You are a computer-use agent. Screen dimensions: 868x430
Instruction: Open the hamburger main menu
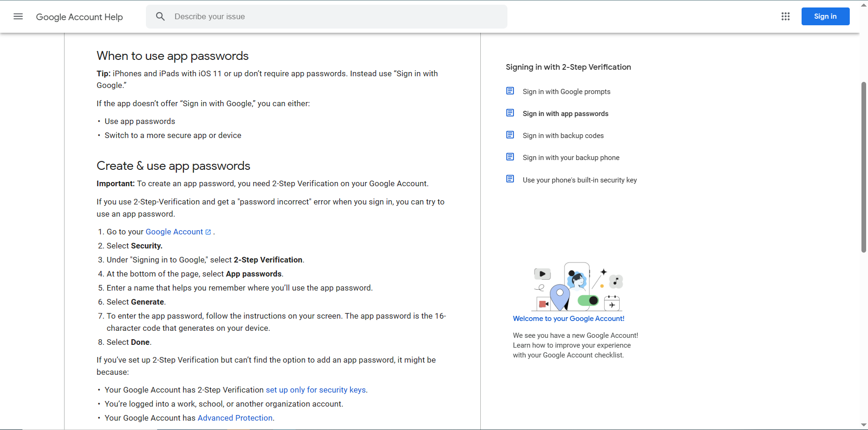pyautogui.click(x=18, y=16)
